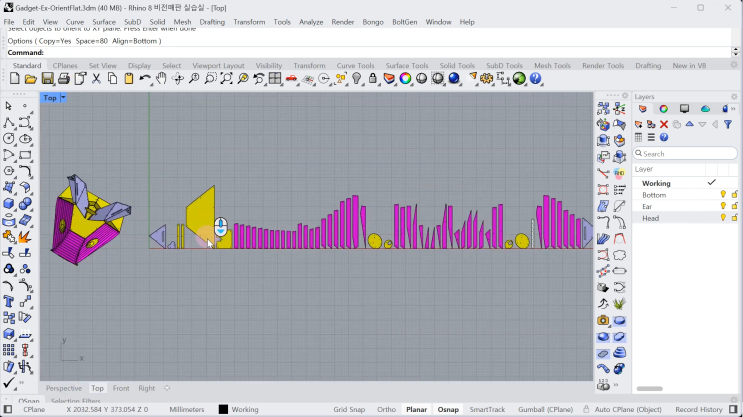Viewport: 743px width, 417px height.
Task: Select the Text tool in left sidebar
Action: pyautogui.click(x=9, y=301)
